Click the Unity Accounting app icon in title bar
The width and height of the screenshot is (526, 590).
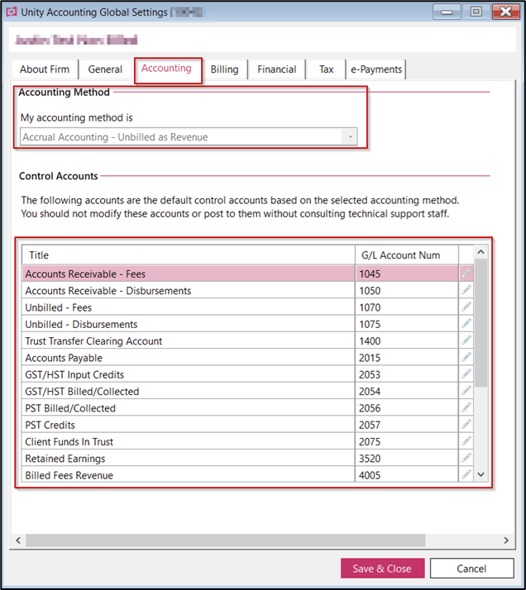(11, 12)
